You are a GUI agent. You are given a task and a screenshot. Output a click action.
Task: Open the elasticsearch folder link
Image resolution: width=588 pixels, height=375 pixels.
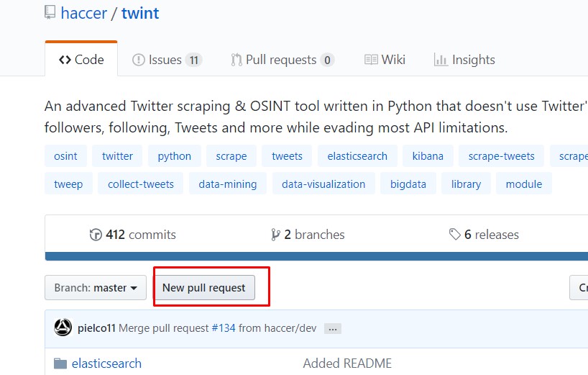coord(106,363)
